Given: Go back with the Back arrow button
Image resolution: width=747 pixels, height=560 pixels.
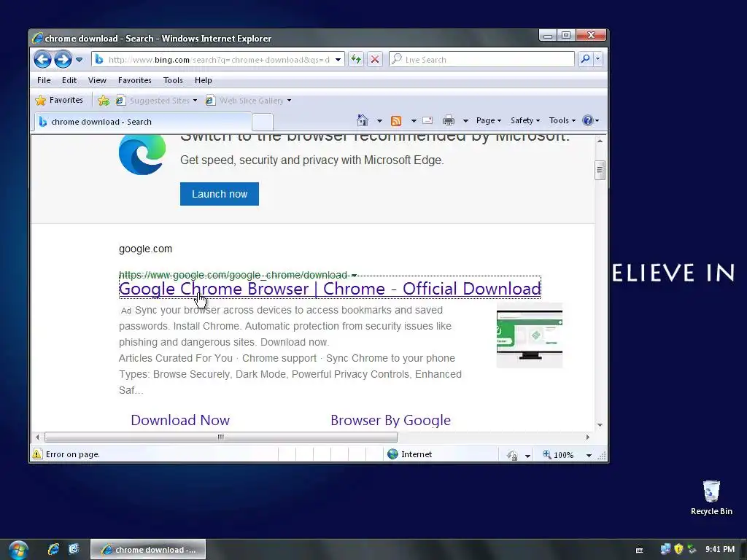Looking at the screenshot, I should pyautogui.click(x=42, y=60).
